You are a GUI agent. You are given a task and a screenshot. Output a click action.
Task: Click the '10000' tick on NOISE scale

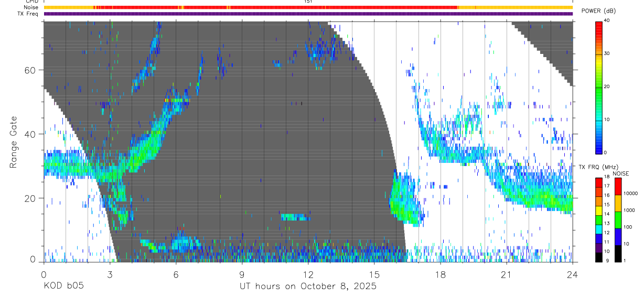click(x=630, y=193)
